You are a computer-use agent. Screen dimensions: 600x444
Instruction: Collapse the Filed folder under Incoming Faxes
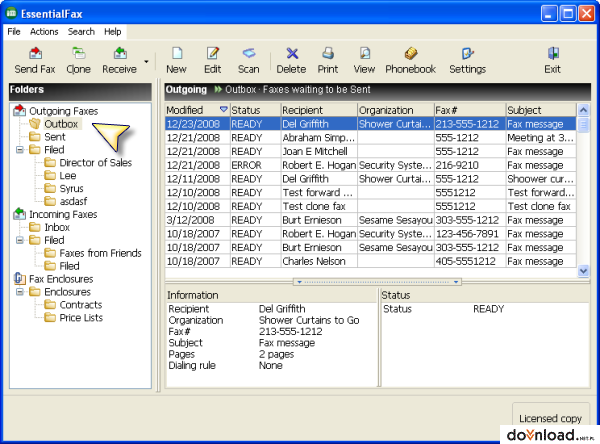20,240
